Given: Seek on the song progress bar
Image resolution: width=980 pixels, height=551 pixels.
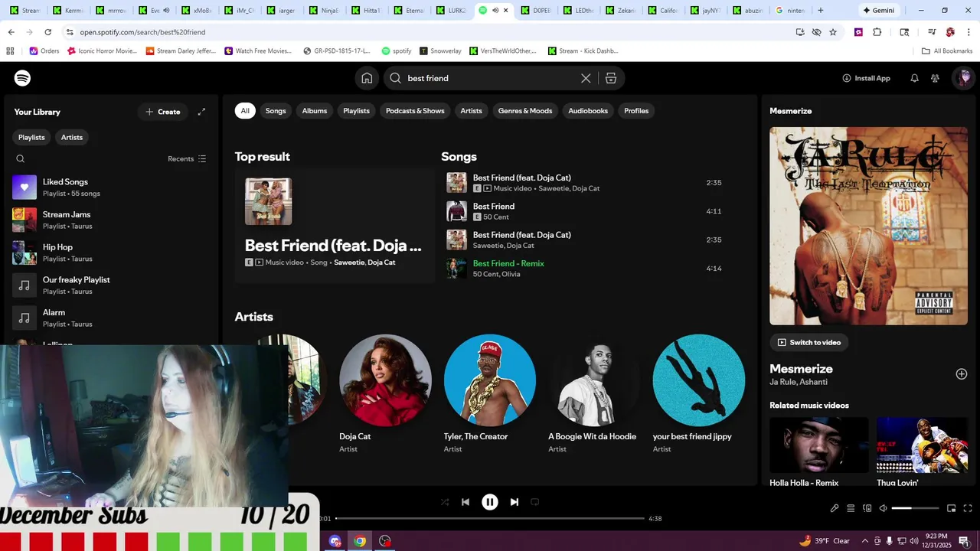Looking at the screenshot, I should [x=490, y=519].
